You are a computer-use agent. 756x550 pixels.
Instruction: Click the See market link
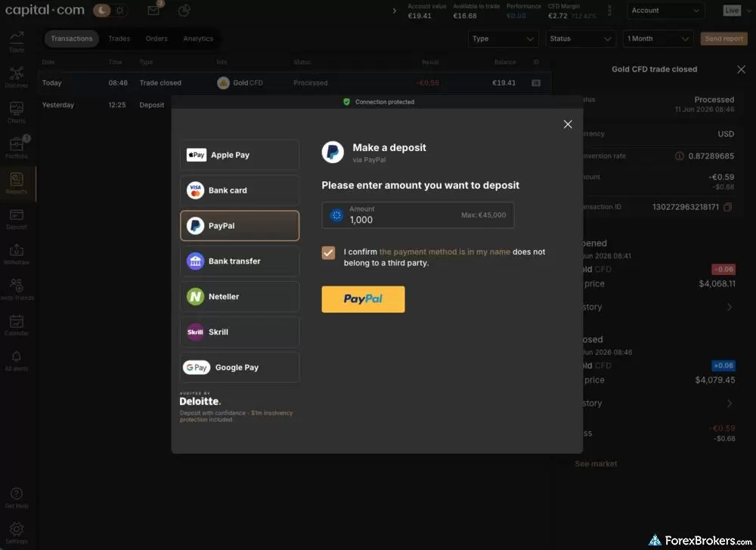click(x=596, y=464)
